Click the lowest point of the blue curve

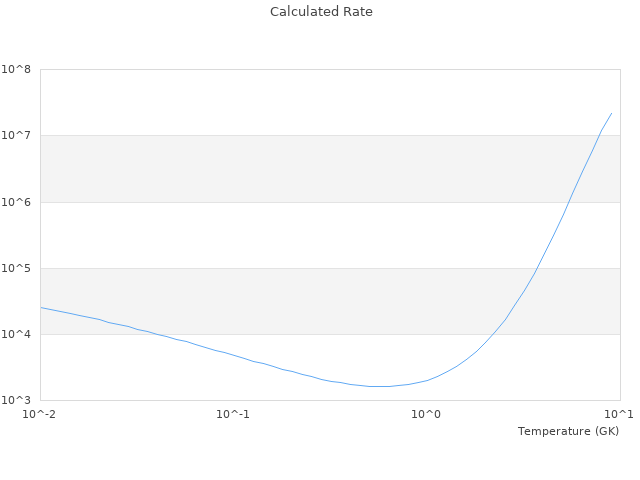[380, 386]
